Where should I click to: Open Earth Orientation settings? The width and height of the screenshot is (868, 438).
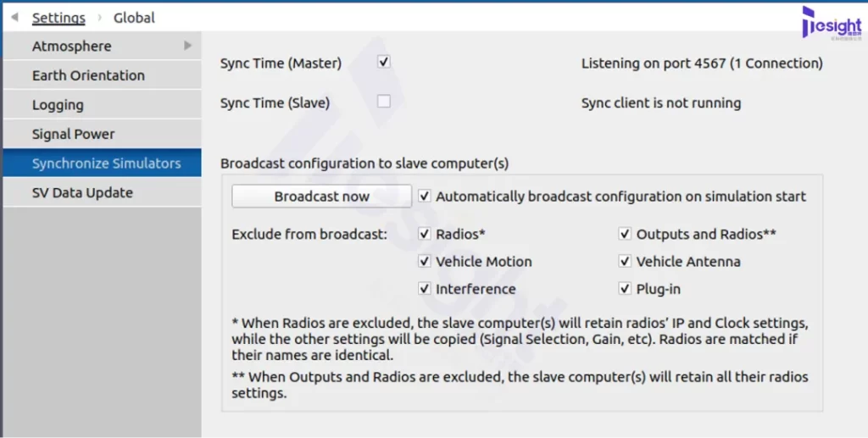click(88, 75)
